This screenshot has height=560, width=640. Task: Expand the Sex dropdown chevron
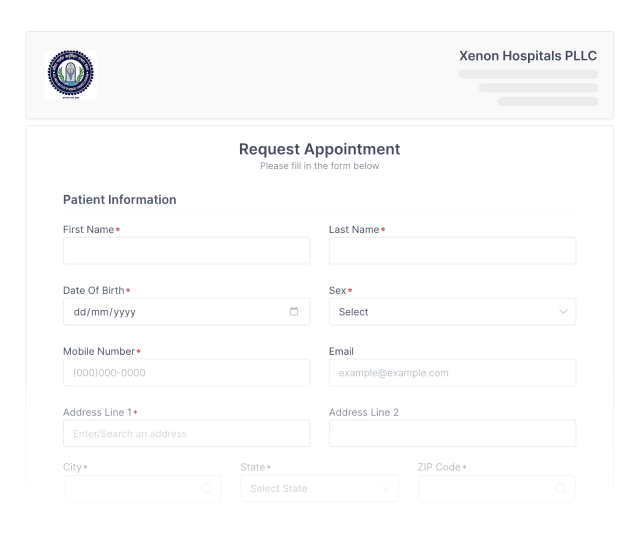point(563,311)
